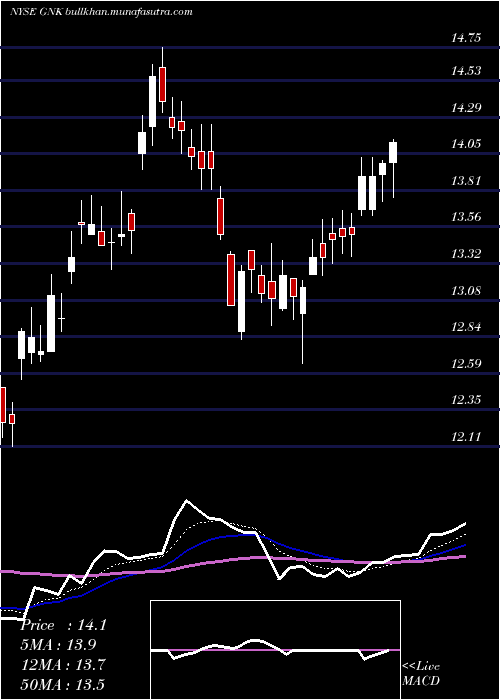
Task: Click the 50MA : 13.5 readout
Action: point(63,684)
